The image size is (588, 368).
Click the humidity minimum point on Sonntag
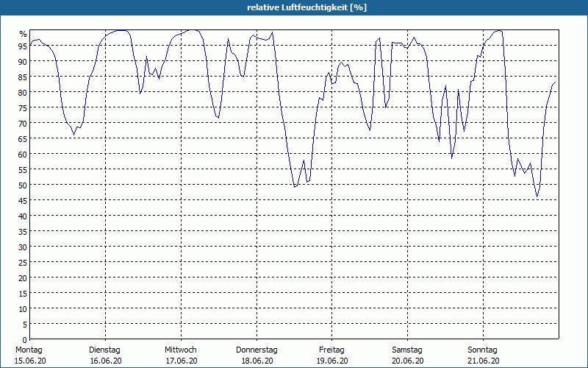click(537, 197)
